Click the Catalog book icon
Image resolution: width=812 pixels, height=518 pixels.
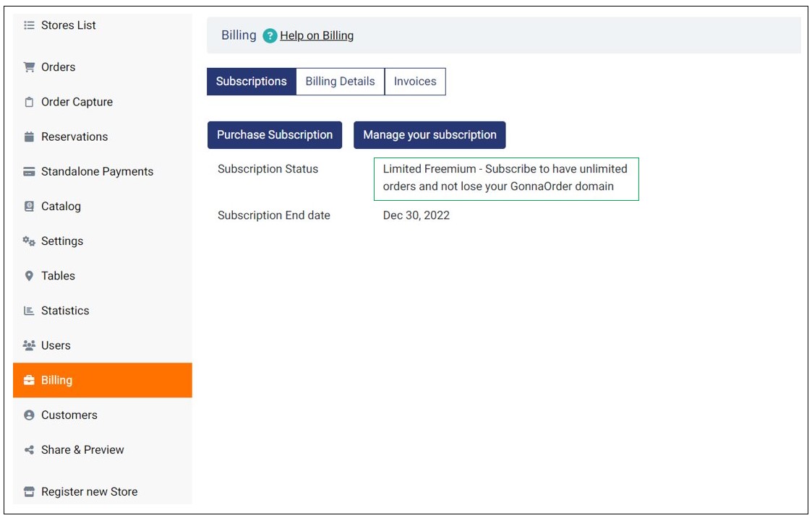(x=29, y=206)
